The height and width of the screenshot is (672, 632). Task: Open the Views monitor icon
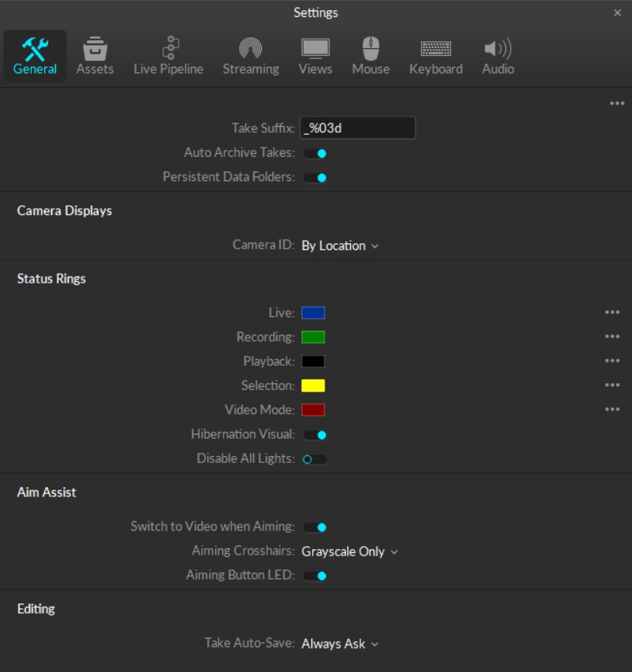click(x=314, y=48)
